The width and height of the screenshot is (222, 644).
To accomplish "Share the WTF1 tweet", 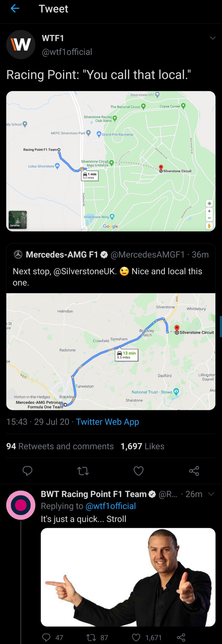I will coord(194,471).
